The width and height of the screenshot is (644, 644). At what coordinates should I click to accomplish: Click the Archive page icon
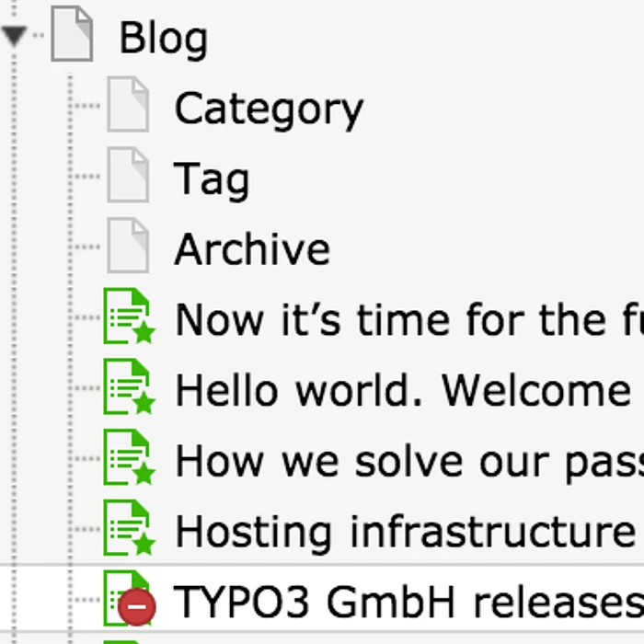click(x=127, y=247)
